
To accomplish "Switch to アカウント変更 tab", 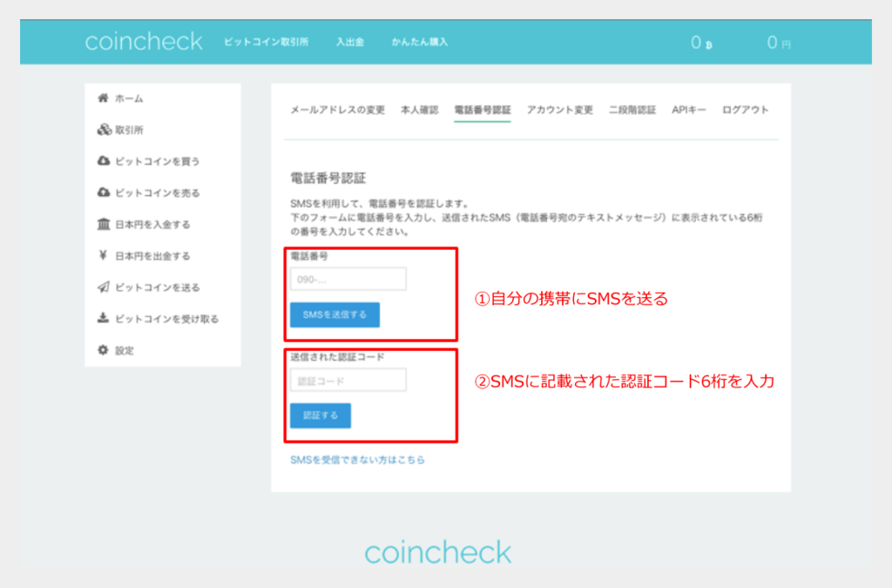I will (560, 110).
